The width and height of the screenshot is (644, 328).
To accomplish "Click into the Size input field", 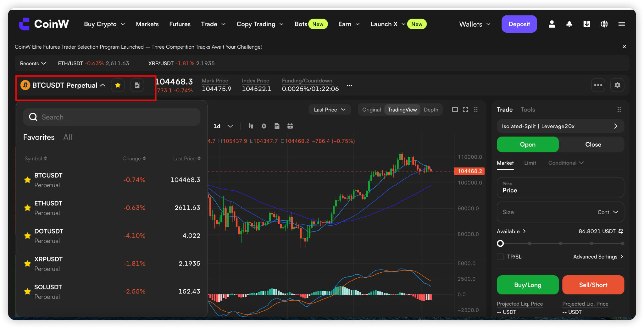I will pos(547,212).
